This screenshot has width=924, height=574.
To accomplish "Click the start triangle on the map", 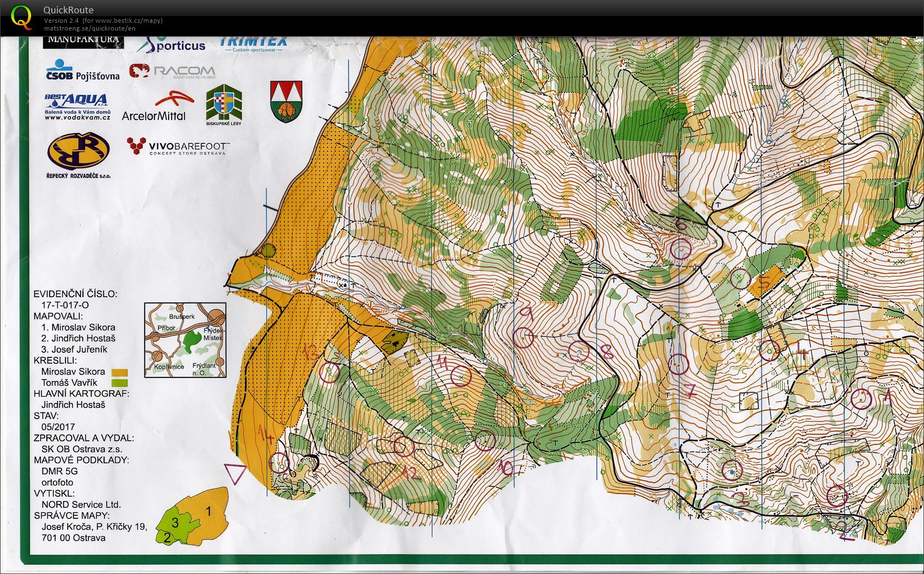I will pyautogui.click(x=235, y=473).
